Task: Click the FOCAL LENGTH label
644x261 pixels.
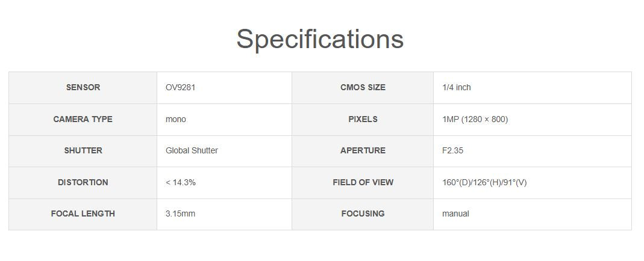Action: point(83,213)
